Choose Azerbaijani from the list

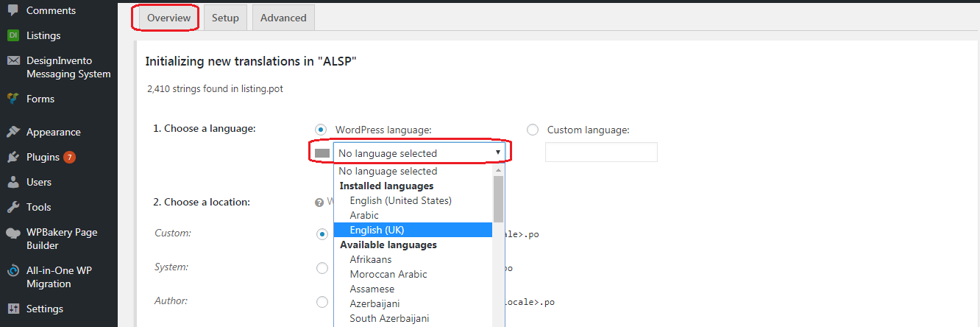[x=413, y=303]
